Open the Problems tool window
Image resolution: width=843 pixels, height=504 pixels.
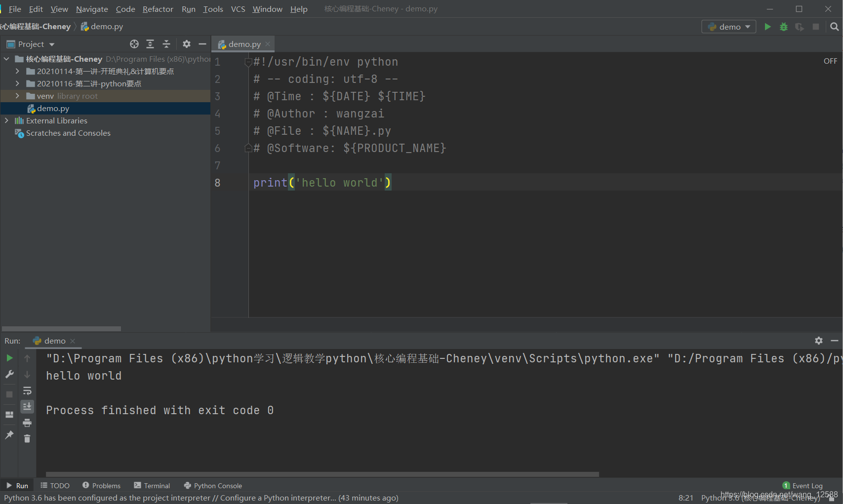[101, 486]
